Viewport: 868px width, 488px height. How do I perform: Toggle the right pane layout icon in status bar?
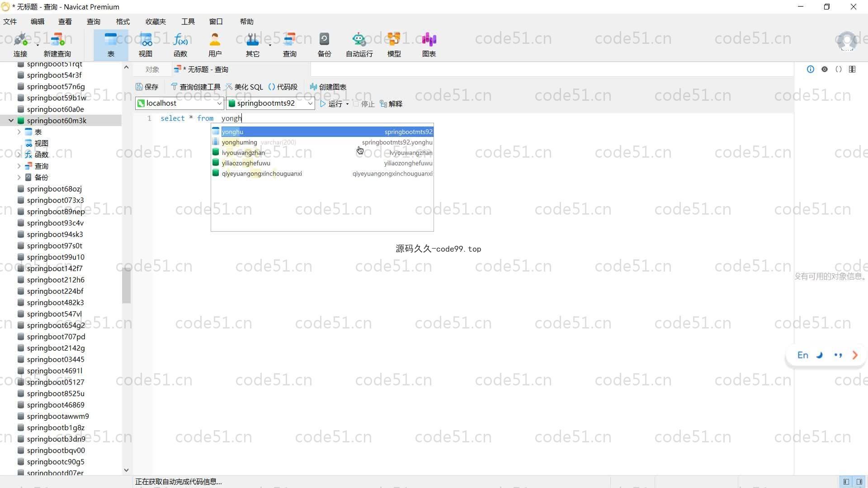point(859,482)
